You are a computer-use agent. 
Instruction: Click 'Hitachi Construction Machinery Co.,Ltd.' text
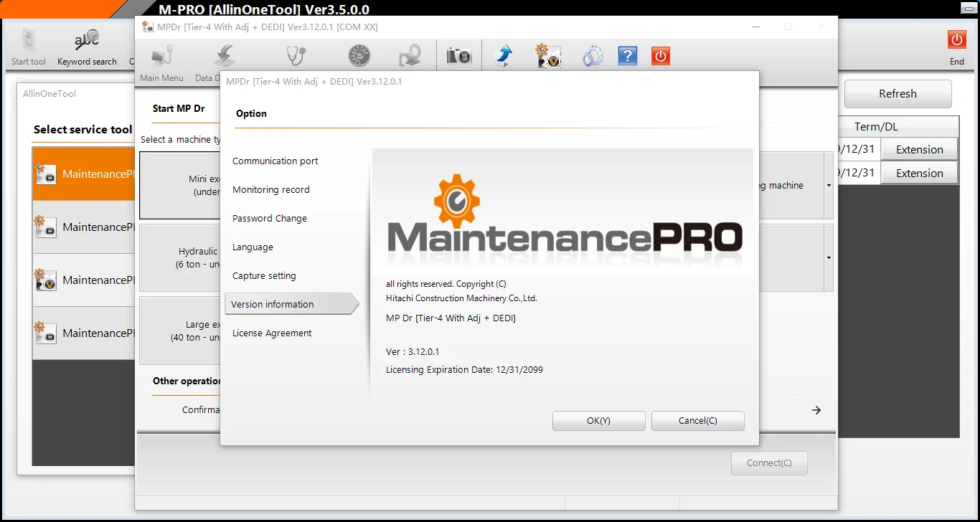click(x=461, y=298)
